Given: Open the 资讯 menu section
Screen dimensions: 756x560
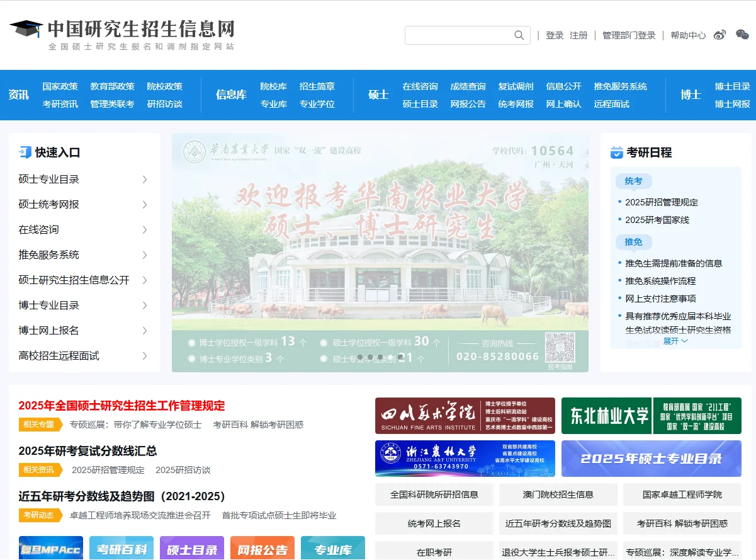Looking at the screenshot, I should pos(18,94).
